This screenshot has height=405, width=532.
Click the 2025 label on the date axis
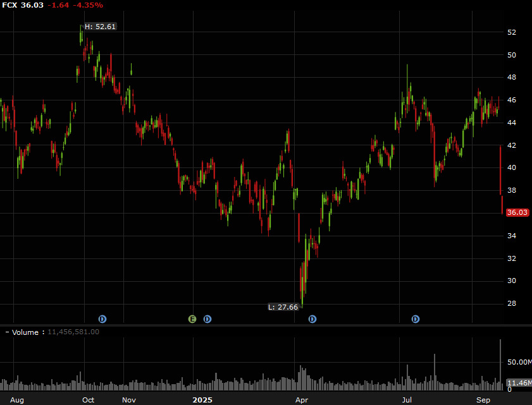202,400
